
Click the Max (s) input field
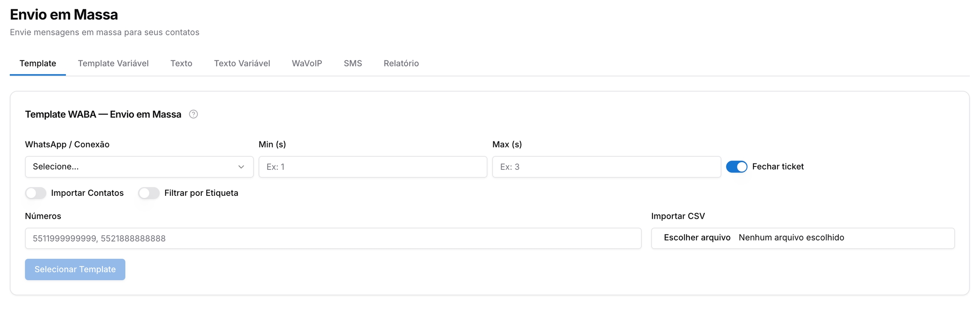click(607, 167)
